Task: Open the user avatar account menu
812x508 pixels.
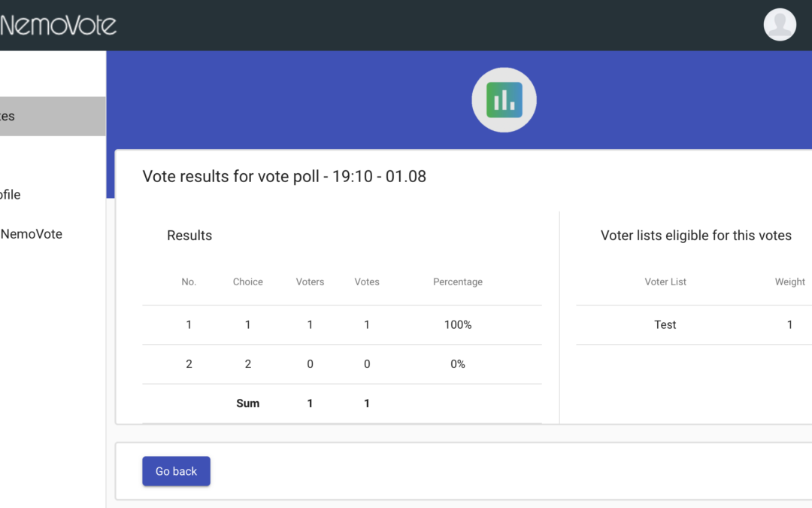Action: click(780, 25)
